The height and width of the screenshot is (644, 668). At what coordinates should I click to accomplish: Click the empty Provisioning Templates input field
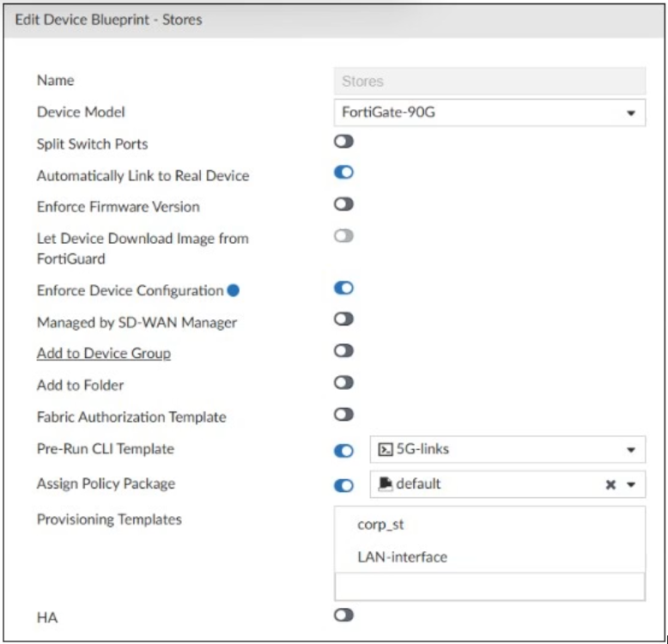[x=489, y=586]
